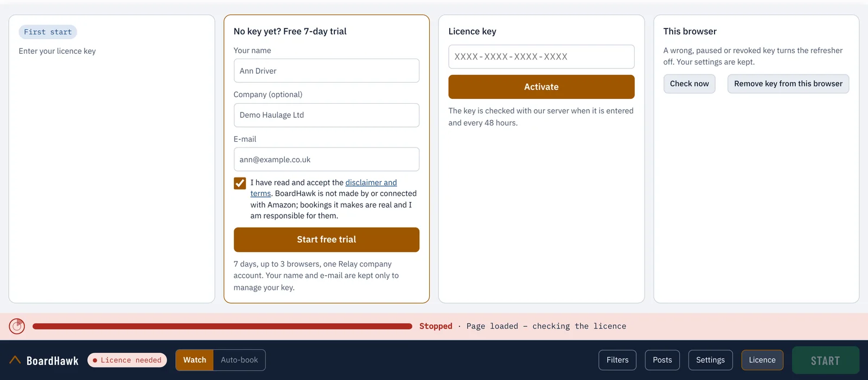This screenshot has height=380, width=868.
Task: Click the 'No key yet? Free 7-day trial' heading
Action: tap(290, 31)
